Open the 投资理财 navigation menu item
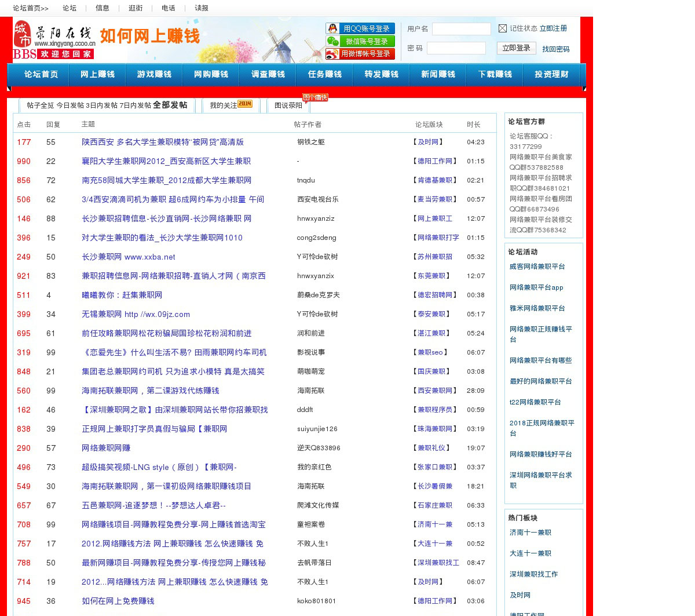Screen dimensions: 695x616 click(551, 75)
